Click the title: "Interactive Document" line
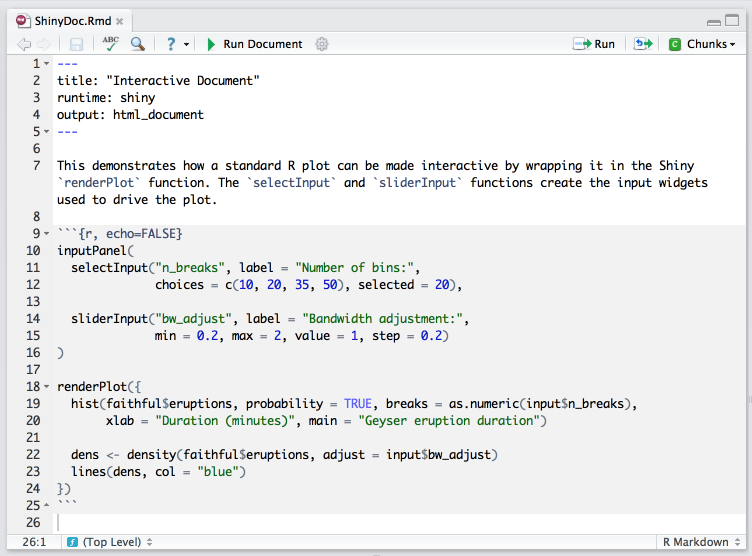The height and width of the screenshot is (556, 752). (x=158, y=81)
